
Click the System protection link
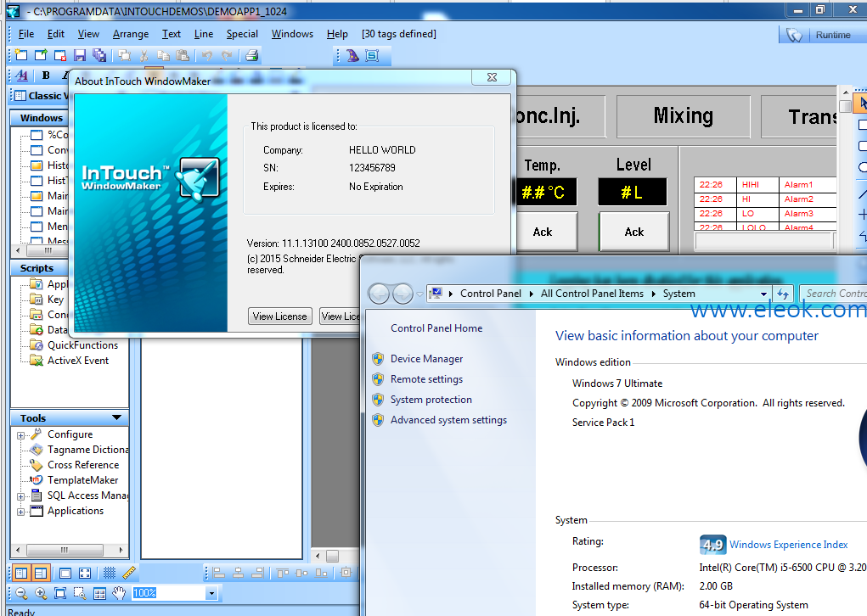[431, 400]
